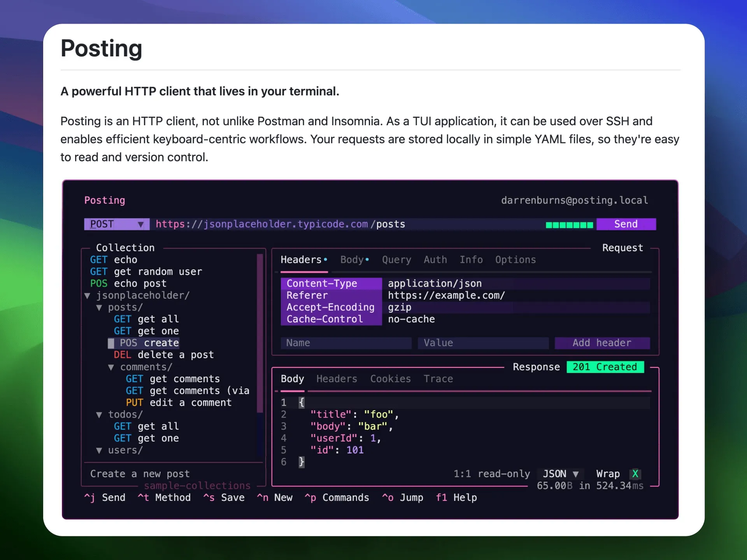Toggle the Wrap checkbox in response footer
The height and width of the screenshot is (560, 747).
(x=635, y=474)
